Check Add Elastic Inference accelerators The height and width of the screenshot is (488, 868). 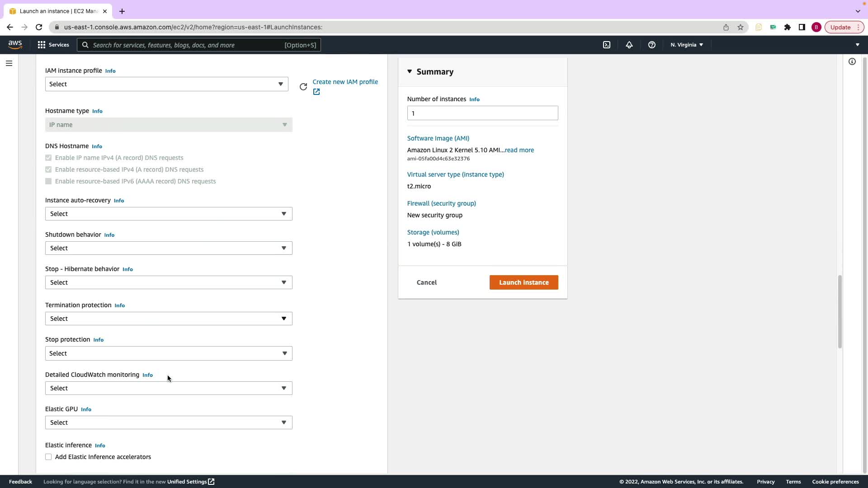[x=48, y=457]
